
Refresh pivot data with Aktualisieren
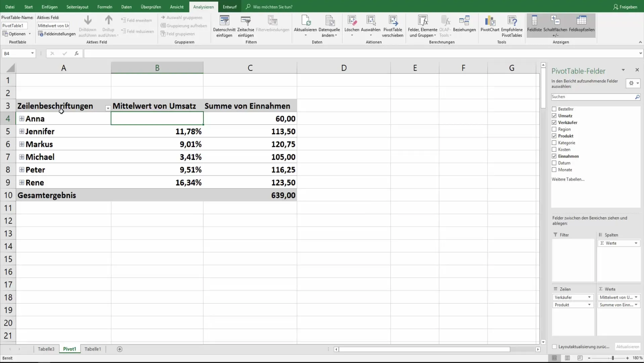point(305,26)
